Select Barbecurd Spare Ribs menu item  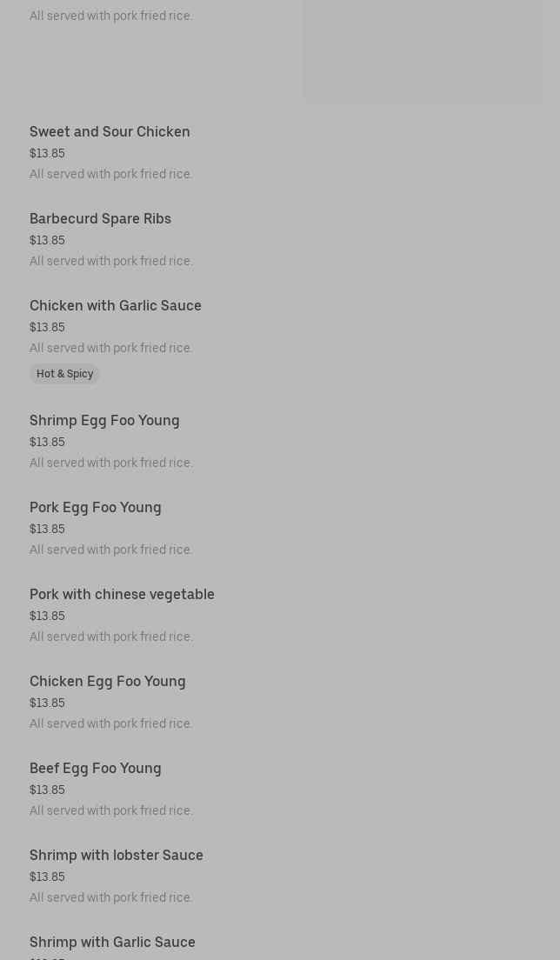tap(100, 219)
